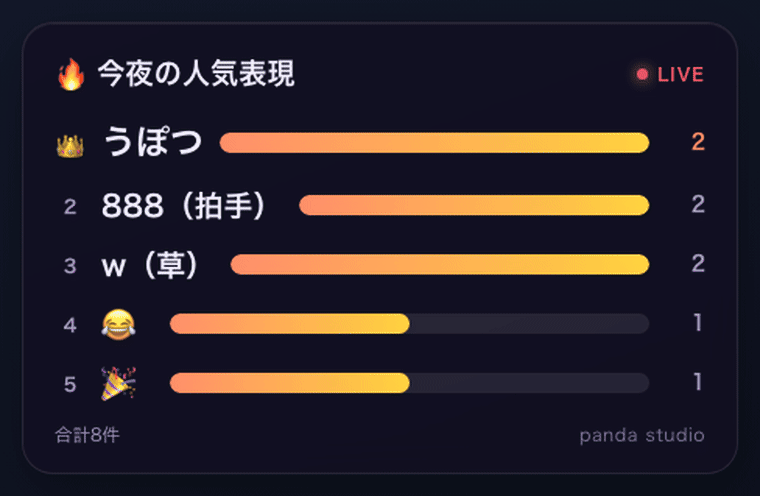Image resolution: width=760 pixels, height=496 pixels.
Task: Click the 合計8件 total count text
Action: (x=87, y=435)
